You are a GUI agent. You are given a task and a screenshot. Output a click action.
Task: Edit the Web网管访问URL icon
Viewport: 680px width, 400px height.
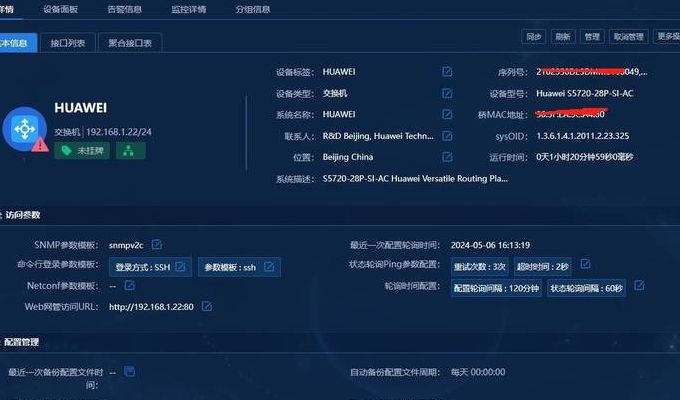tap(207, 306)
